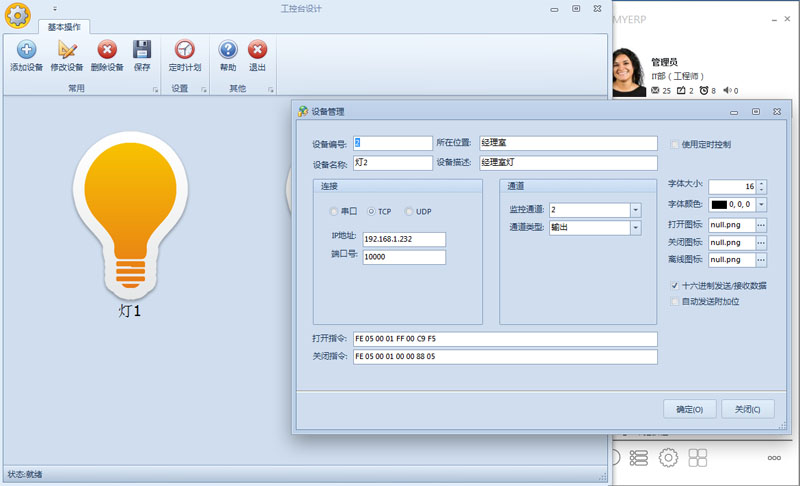
Task: Open the 字体颜色 color dropdown
Action: [761, 205]
